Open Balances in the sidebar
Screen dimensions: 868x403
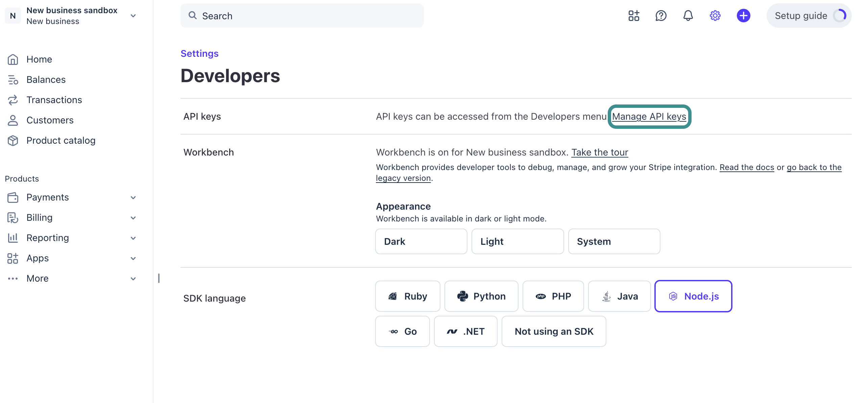coord(46,80)
